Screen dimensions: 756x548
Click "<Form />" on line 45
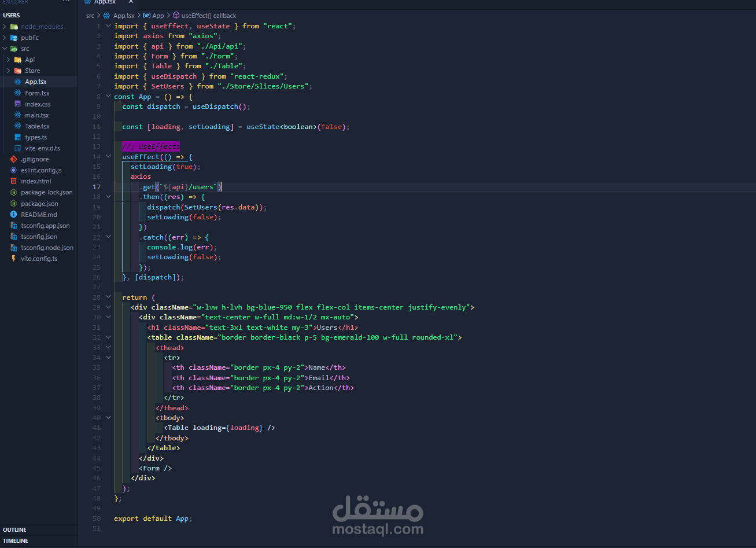(x=155, y=468)
